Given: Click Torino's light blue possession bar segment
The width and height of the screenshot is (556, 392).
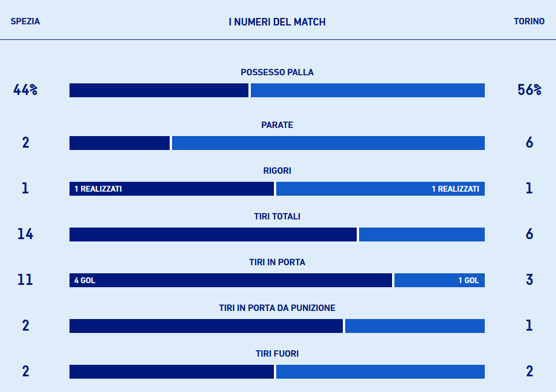Looking at the screenshot, I should (367, 90).
